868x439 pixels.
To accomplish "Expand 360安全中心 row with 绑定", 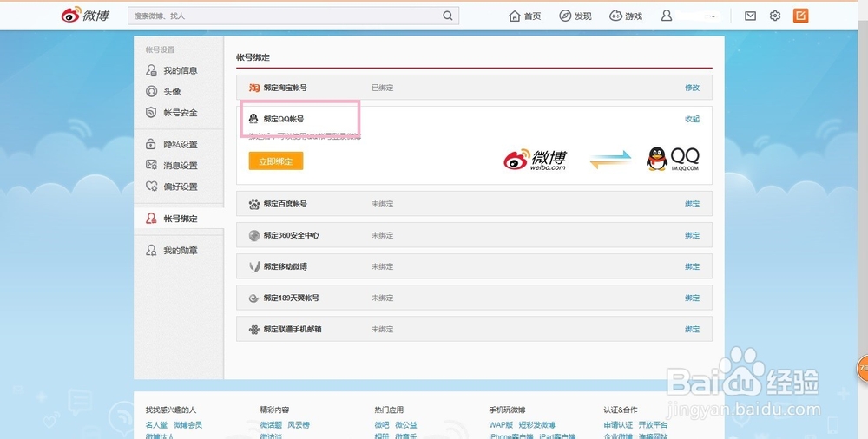I will [x=692, y=235].
